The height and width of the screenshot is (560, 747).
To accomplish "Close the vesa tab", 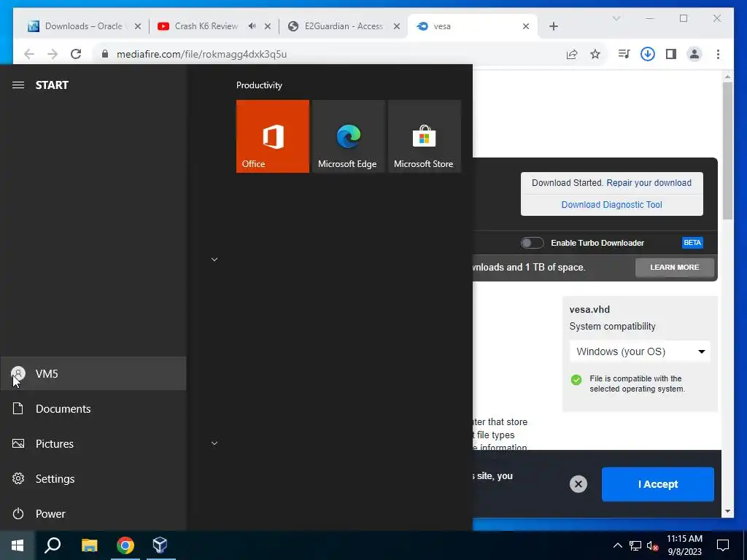I will click(526, 26).
